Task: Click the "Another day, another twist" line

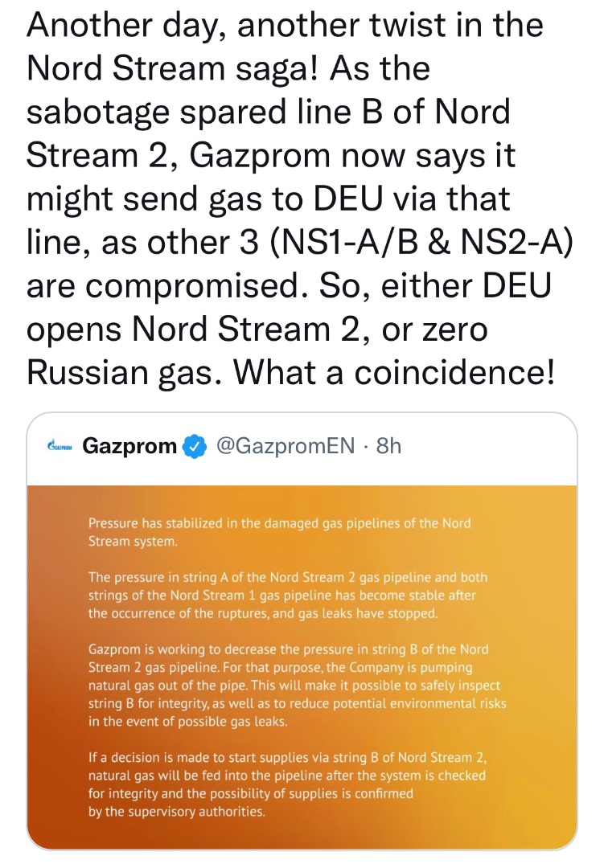Action: click(x=286, y=27)
